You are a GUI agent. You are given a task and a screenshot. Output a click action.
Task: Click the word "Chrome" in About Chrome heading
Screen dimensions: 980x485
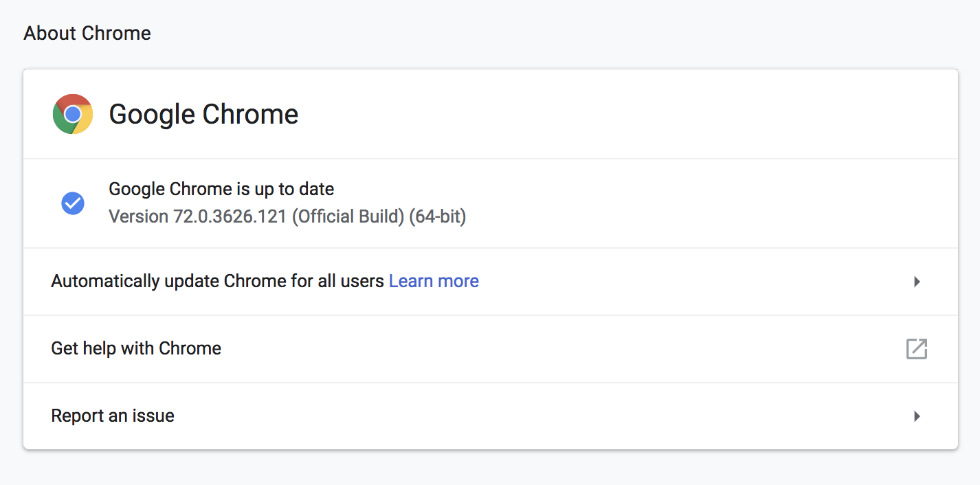(118, 33)
